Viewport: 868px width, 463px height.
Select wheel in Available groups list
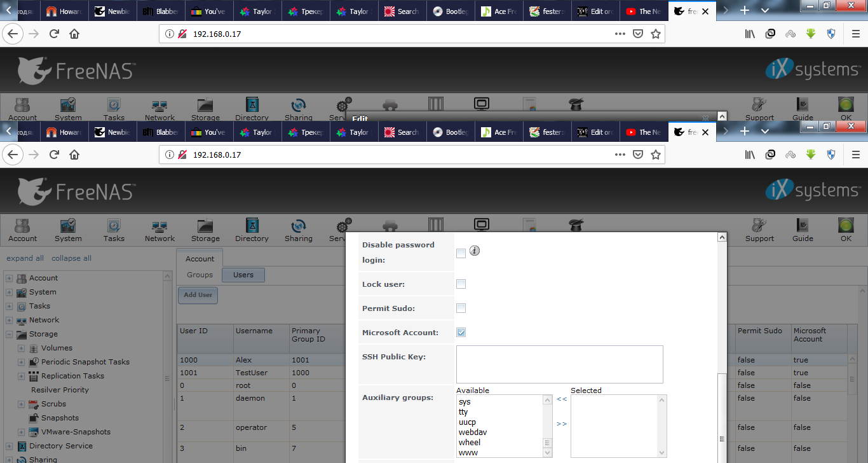pyautogui.click(x=470, y=443)
